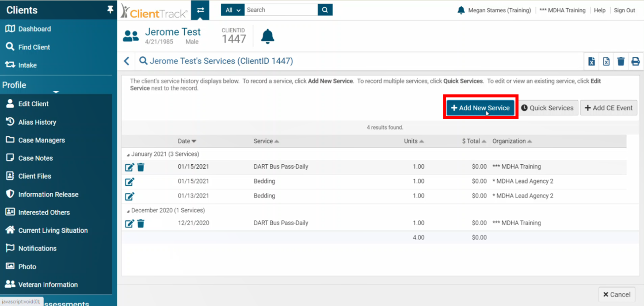Click the Jerome Test client name
The height and width of the screenshot is (306, 644).
[173, 32]
